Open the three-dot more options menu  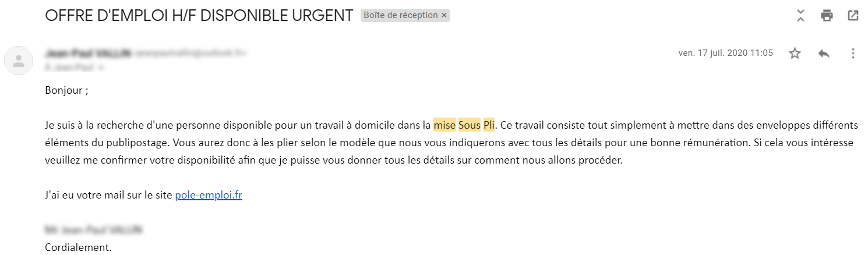(853, 54)
